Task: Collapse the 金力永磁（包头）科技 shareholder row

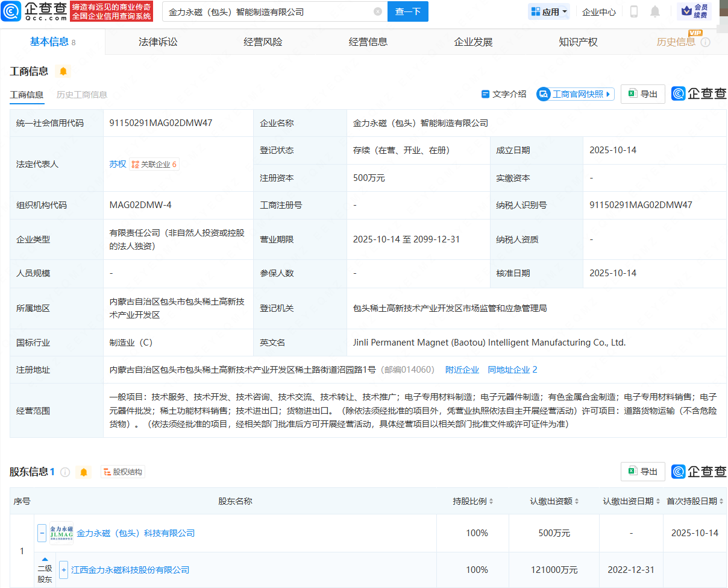Action: (42, 533)
